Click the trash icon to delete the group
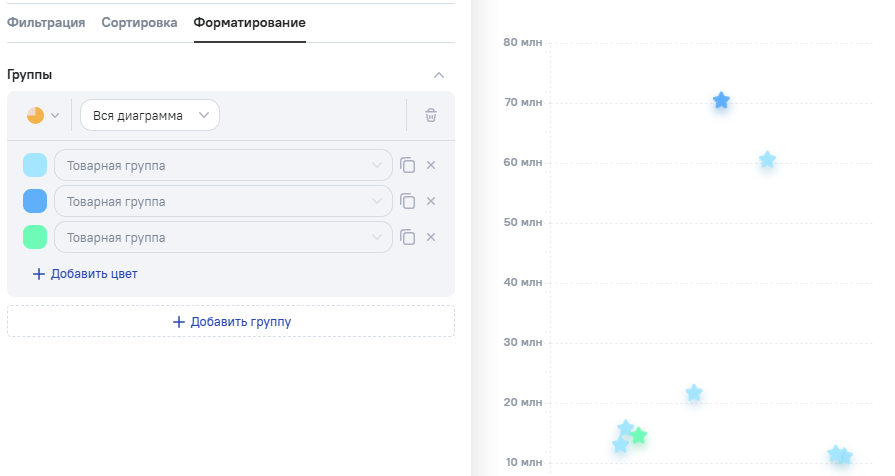This screenshot has height=476, width=895. [x=431, y=115]
